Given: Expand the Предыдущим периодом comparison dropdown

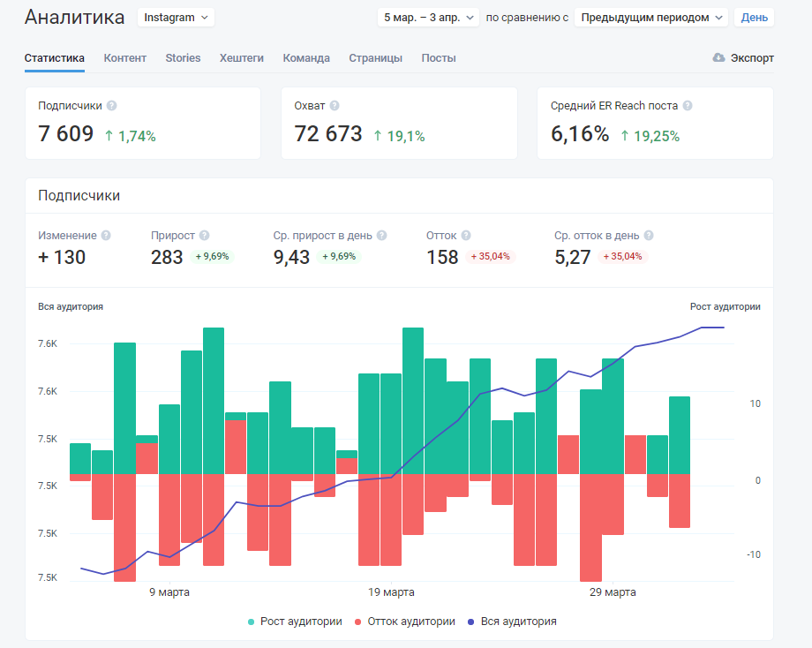Looking at the screenshot, I should click(x=651, y=18).
